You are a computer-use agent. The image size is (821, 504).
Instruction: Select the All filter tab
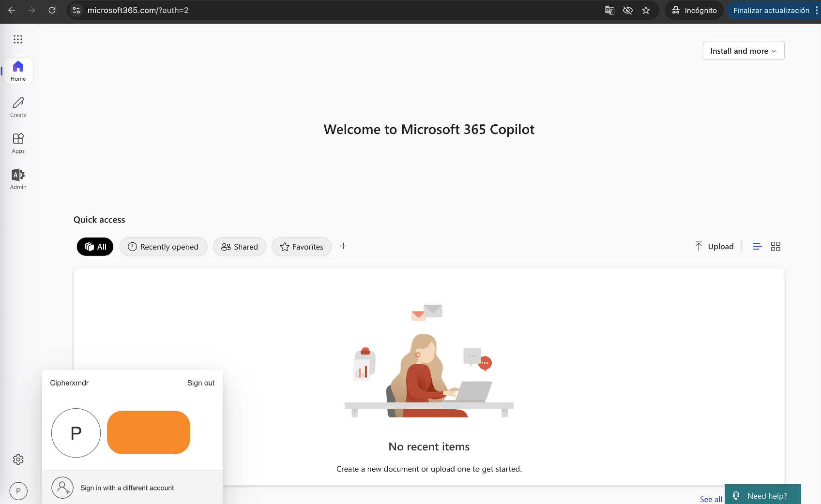95,247
